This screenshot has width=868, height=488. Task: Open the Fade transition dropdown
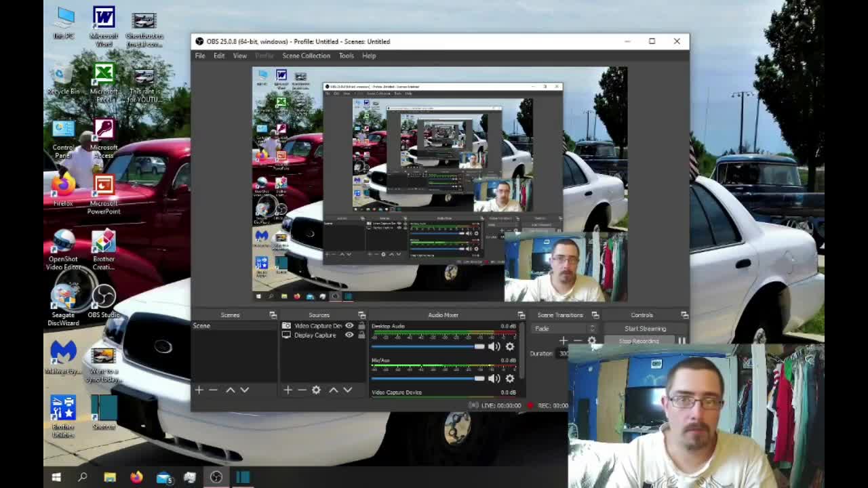pyautogui.click(x=564, y=329)
